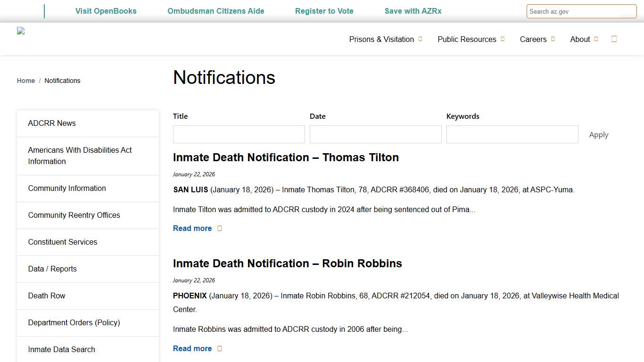Click Read more under Thomas Tilton notification
Image resolution: width=644 pixels, height=362 pixels.
point(192,228)
